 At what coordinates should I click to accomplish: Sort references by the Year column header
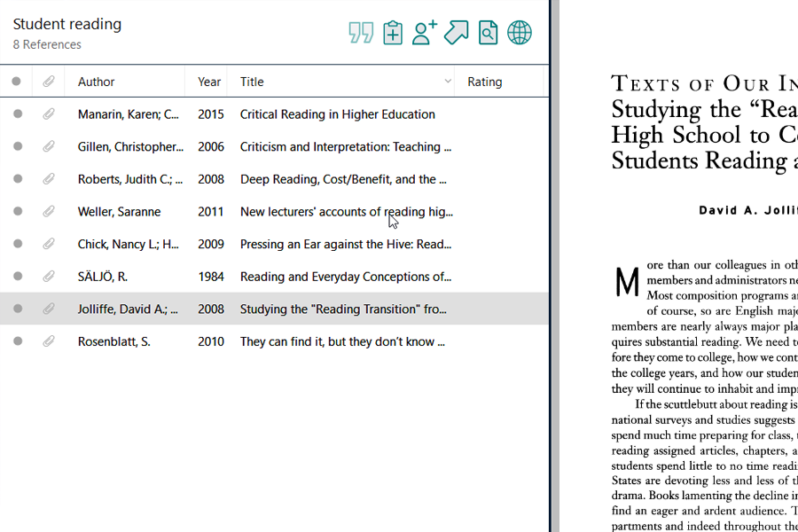click(x=209, y=82)
